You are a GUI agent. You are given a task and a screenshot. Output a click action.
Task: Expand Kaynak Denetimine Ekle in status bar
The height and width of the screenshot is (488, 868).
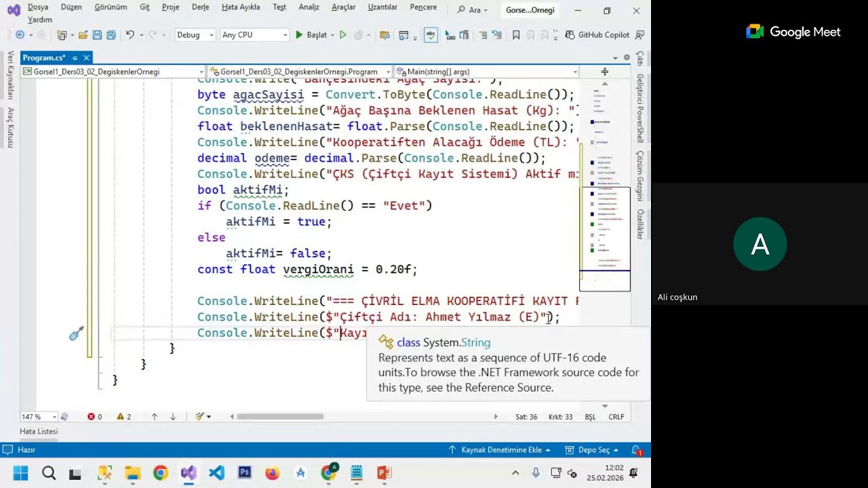pos(500,449)
